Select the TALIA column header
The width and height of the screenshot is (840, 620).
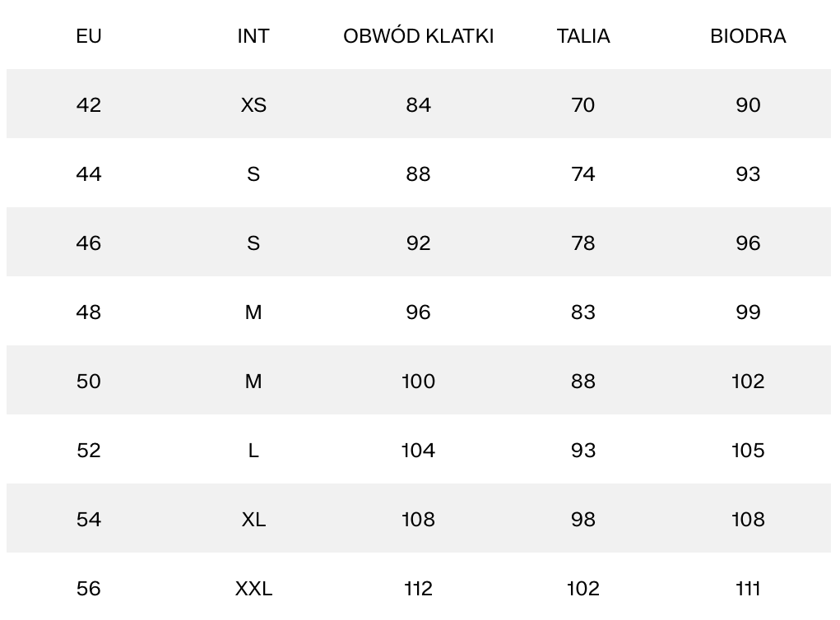click(583, 36)
